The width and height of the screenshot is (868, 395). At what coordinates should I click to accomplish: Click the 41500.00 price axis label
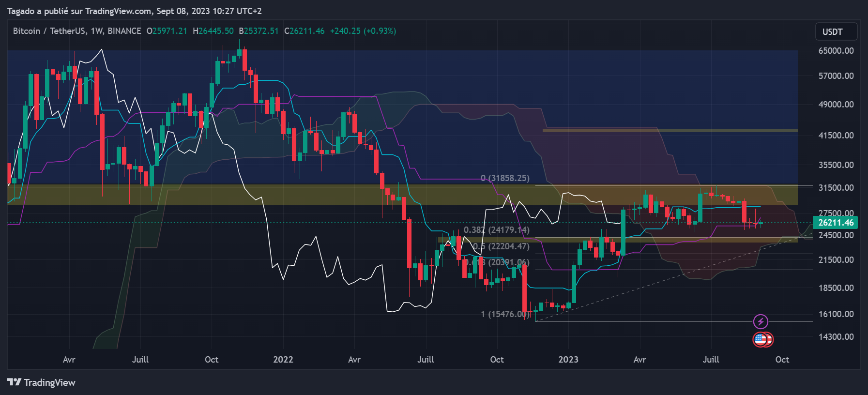coord(836,136)
